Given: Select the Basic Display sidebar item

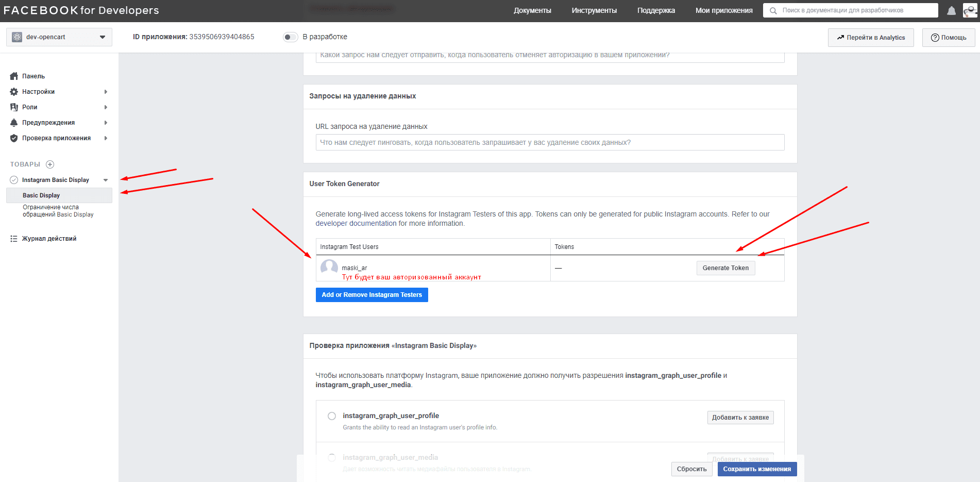Looking at the screenshot, I should [x=59, y=195].
